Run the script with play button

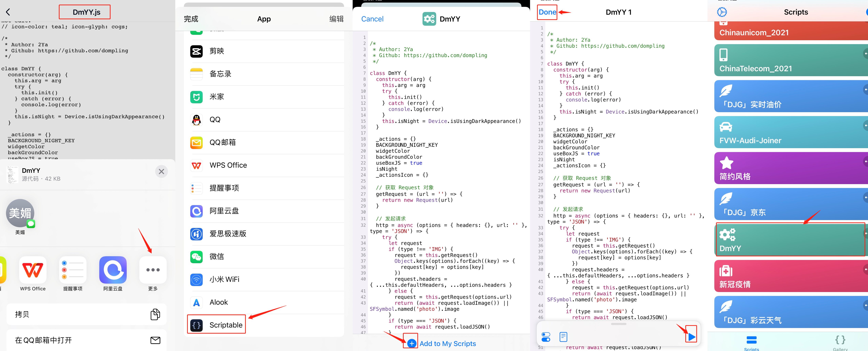pos(692,337)
